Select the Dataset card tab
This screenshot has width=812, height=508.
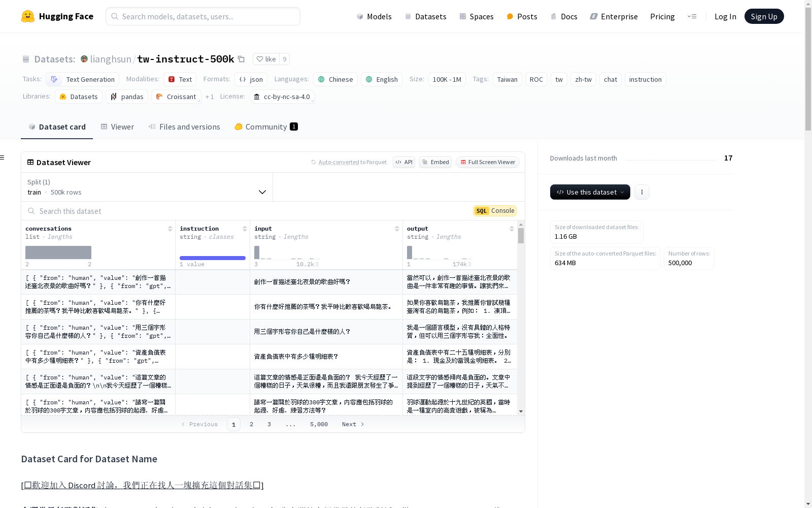click(57, 127)
